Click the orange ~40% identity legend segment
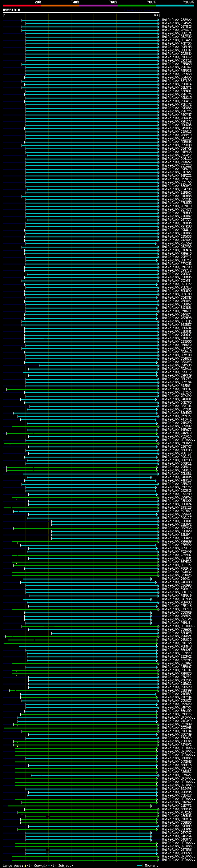197x868 pixels. 60,6
